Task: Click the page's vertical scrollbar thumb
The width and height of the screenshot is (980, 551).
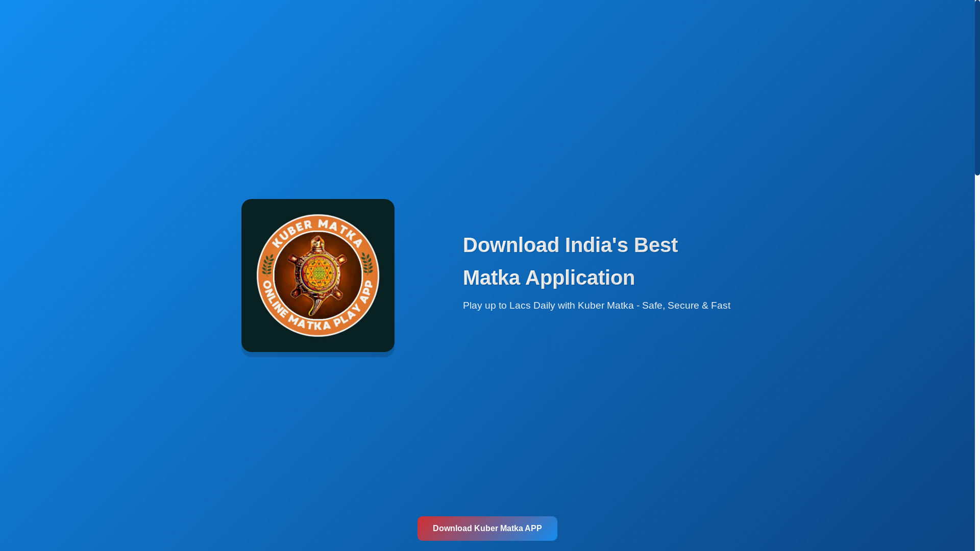Action: pyautogui.click(x=977, y=88)
